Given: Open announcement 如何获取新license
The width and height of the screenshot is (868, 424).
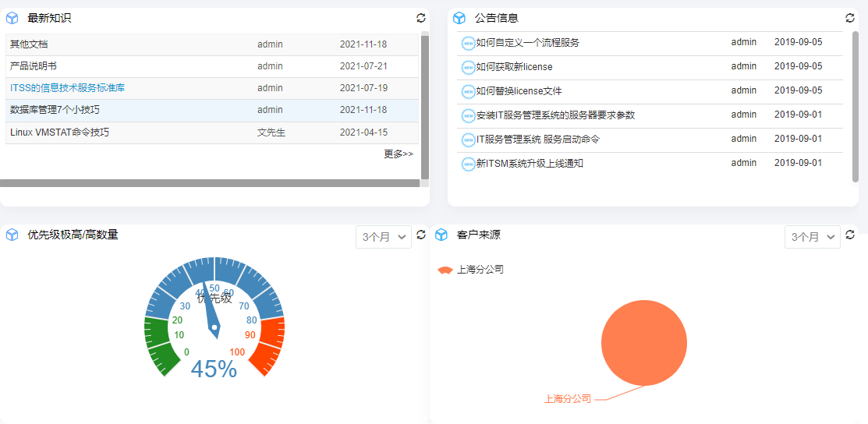Looking at the screenshot, I should coord(514,67).
